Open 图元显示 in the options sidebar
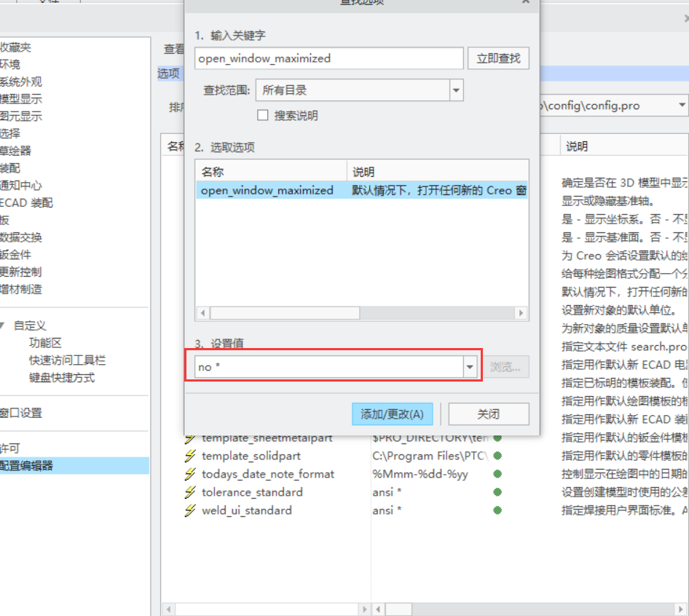Viewport: 689px width, 616px height. click(21, 116)
